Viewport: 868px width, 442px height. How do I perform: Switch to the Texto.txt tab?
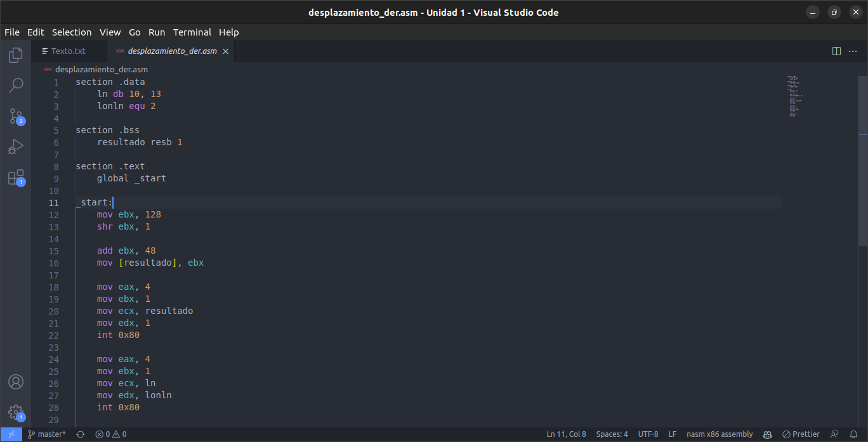pyautogui.click(x=69, y=51)
